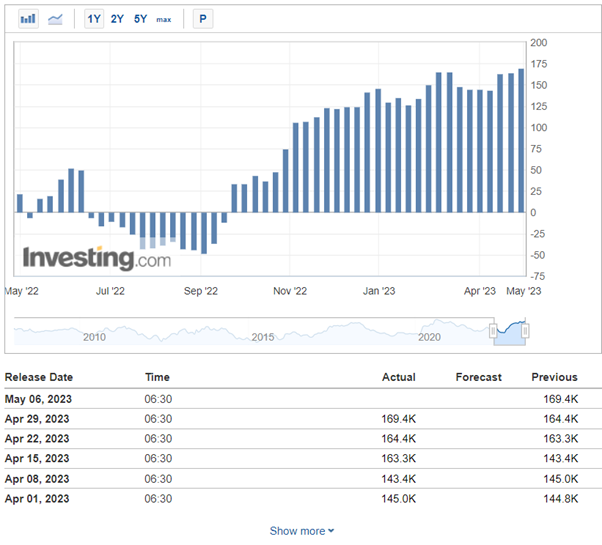Expand table with Show more
This screenshot has width=602, height=545.
coord(301,531)
